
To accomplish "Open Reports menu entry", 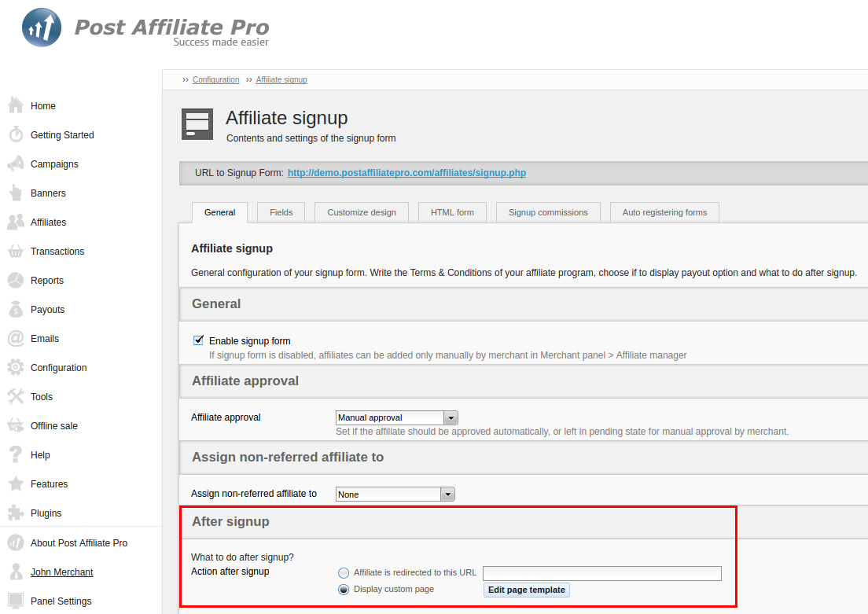I will [x=47, y=280].
